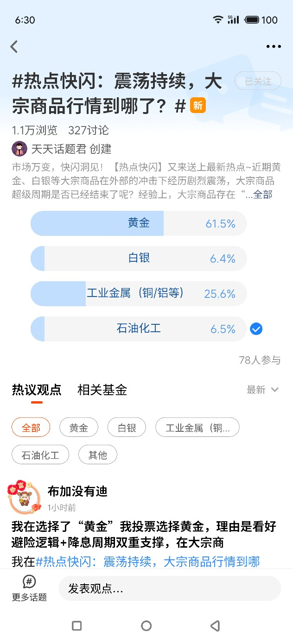Select the 黄金 poll option
The height and width of the screenshot is (644, 293).
pyautogui.click(x=139, y=223)
